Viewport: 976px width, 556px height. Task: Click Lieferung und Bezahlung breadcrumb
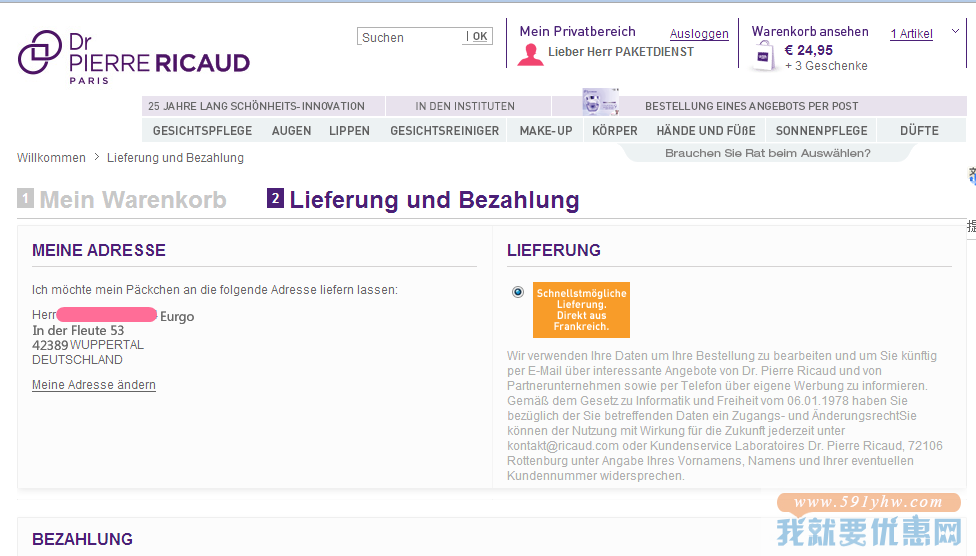point(176,158)
